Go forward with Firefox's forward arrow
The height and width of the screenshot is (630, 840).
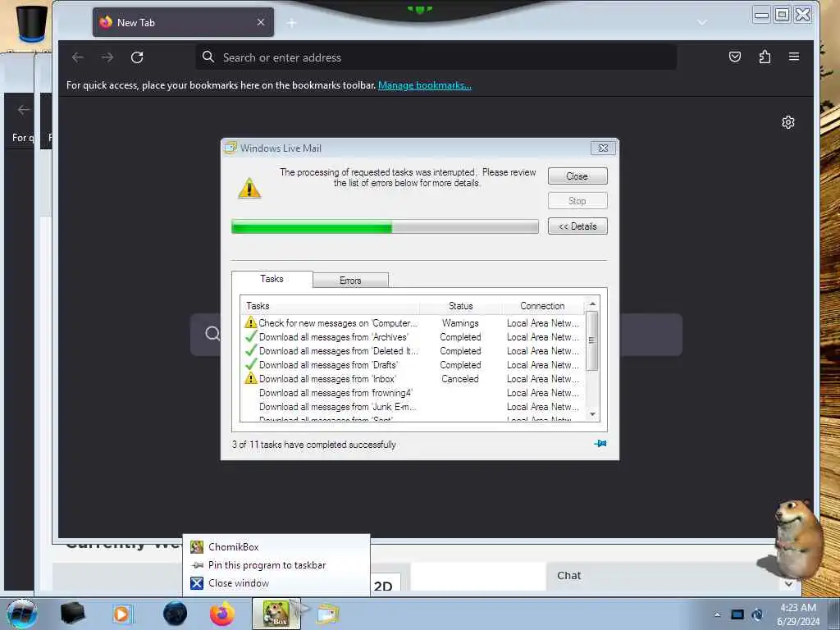click(x=107, y=57)
